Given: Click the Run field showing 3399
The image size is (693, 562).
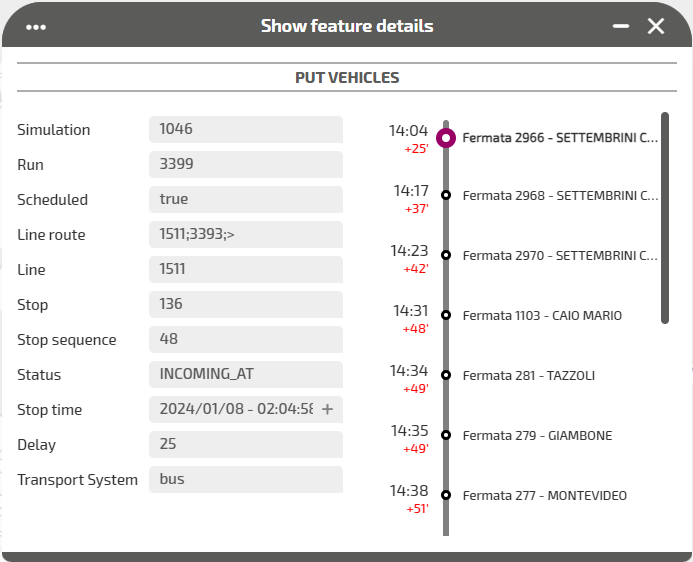Looking at the screenshot, I should (x=245, y=164).
